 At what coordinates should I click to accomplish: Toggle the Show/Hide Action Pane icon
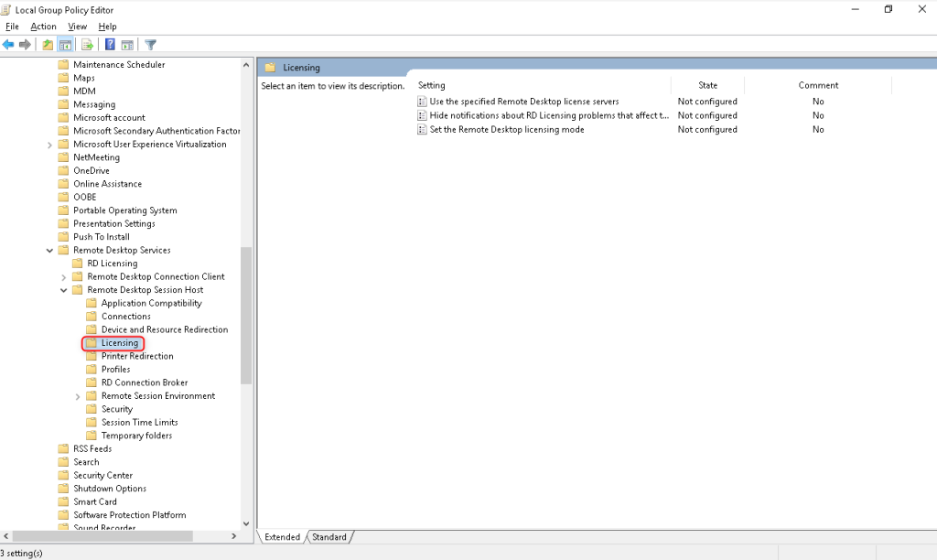click(127, 45)
